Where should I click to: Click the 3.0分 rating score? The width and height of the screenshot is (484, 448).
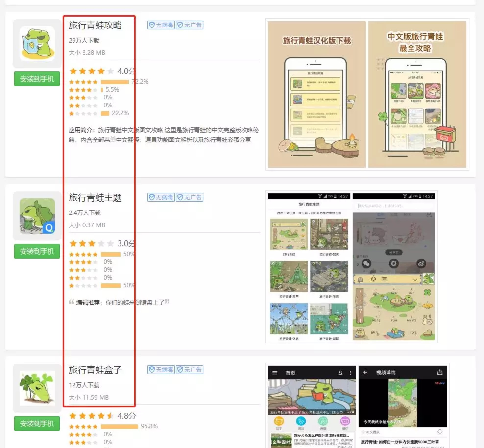126,244
